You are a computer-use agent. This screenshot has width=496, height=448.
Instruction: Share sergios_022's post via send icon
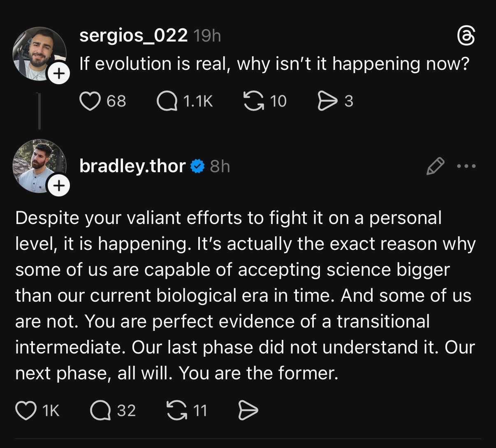pos(327,101)
